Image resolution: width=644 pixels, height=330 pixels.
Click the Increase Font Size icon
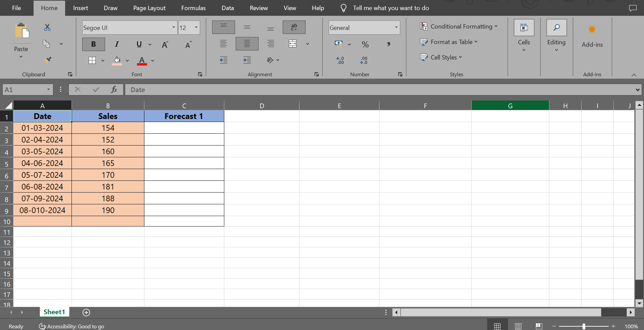pos(165,44)
